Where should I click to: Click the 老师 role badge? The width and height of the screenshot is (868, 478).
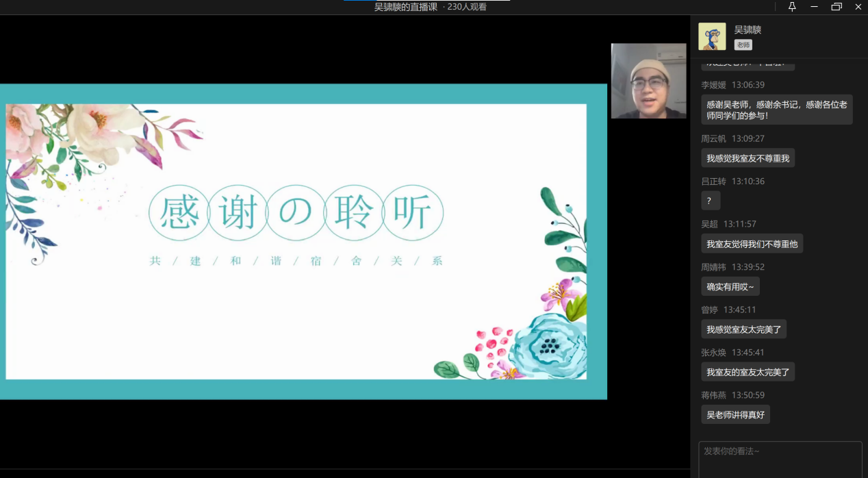point(743,45)
